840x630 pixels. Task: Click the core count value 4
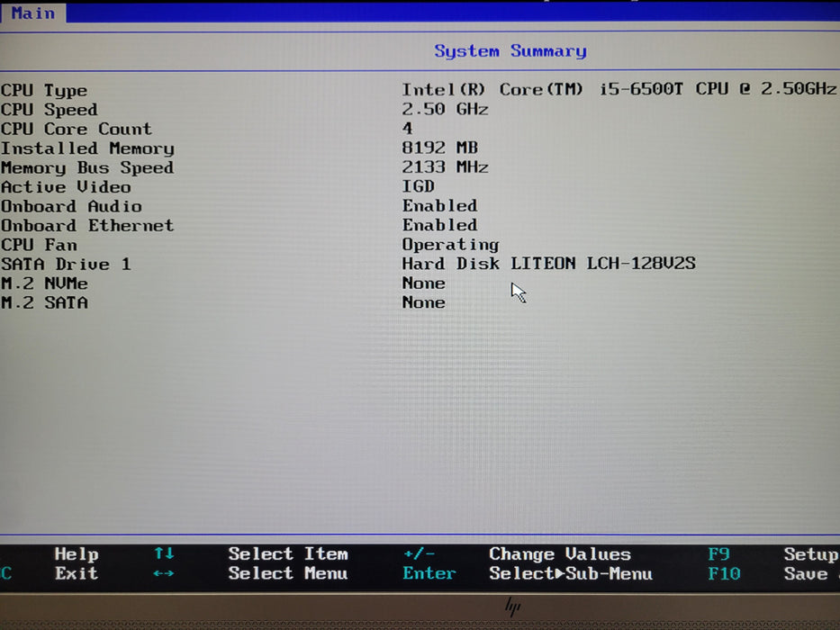click(x=408, y=129)
